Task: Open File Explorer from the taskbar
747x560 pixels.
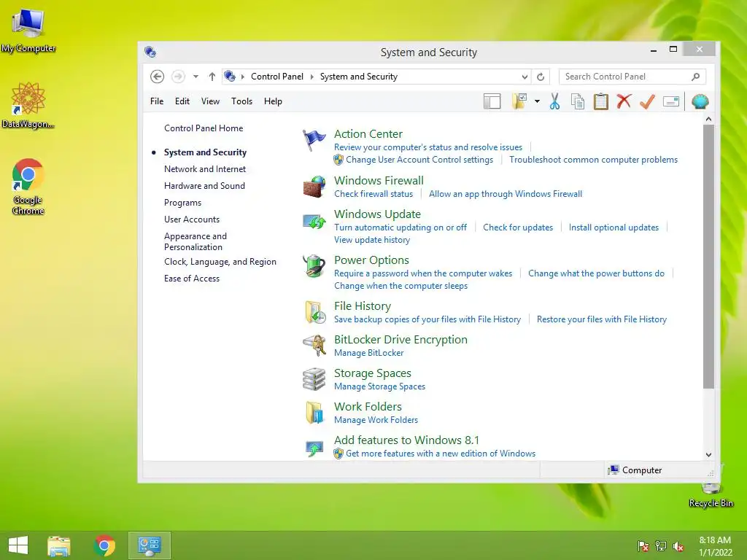Action: 59,545
